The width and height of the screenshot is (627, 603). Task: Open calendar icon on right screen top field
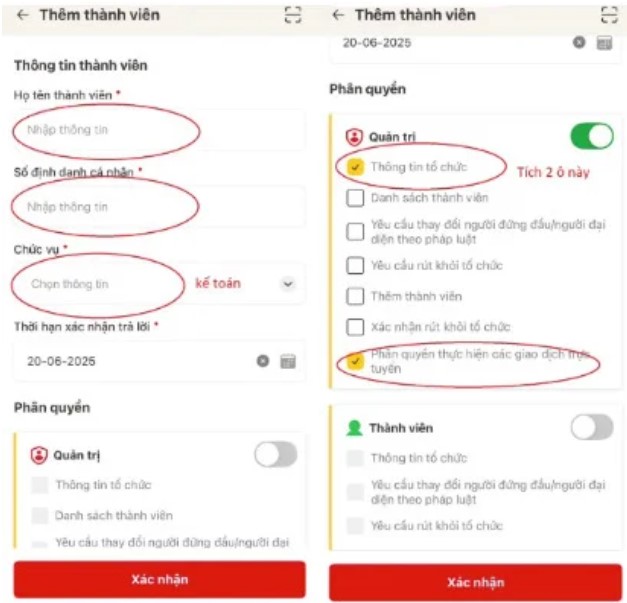click(604, 42)
